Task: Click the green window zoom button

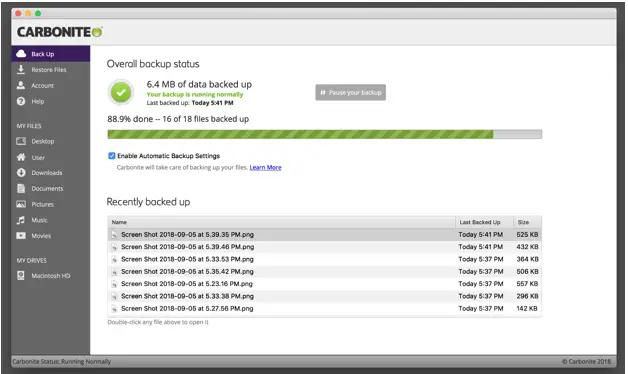Action: pos(38,13)
